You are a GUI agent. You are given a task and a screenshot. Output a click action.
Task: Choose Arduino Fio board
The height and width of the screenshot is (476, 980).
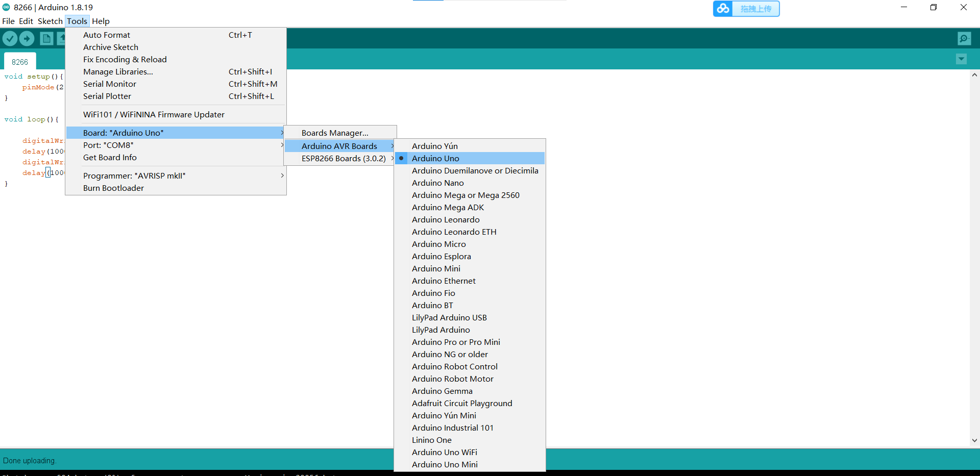point(470,293)
